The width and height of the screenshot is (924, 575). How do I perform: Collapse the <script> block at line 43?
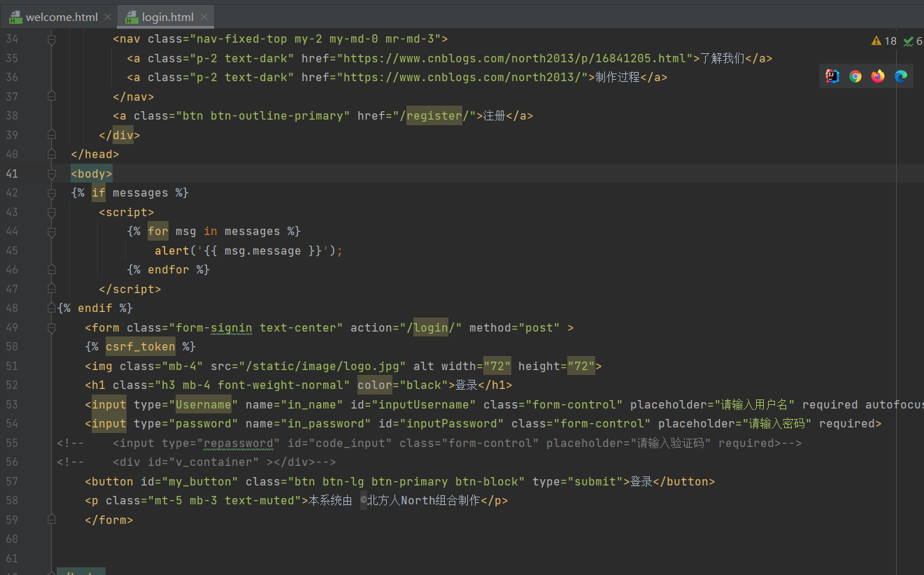51,212
